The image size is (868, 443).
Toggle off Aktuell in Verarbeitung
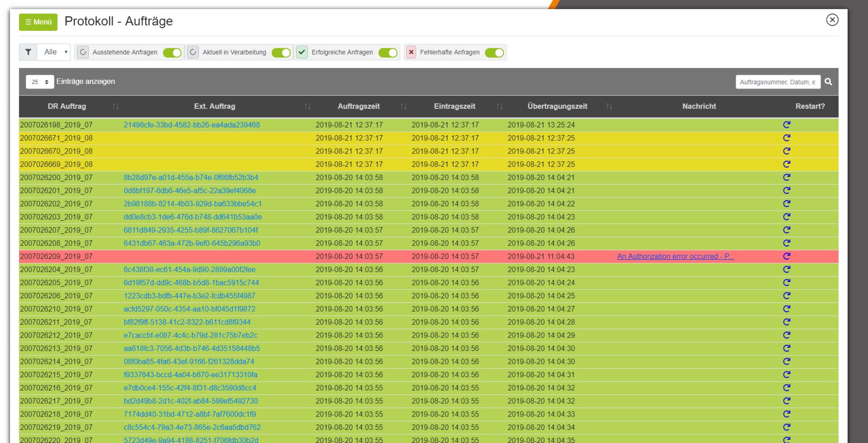click(x=281, y=53)
